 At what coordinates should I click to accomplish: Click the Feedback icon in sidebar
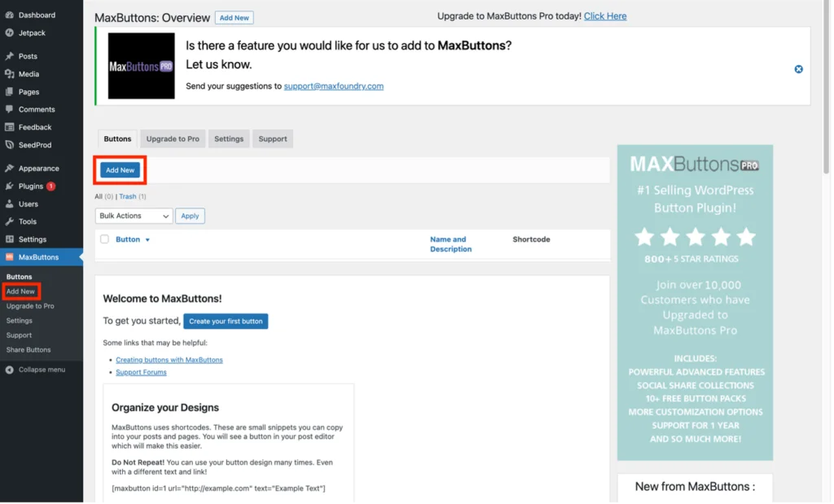click(x=9, y=127)
